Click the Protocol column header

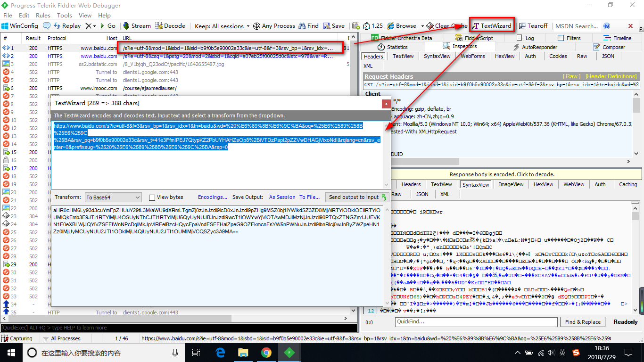[x=57, y=38]
